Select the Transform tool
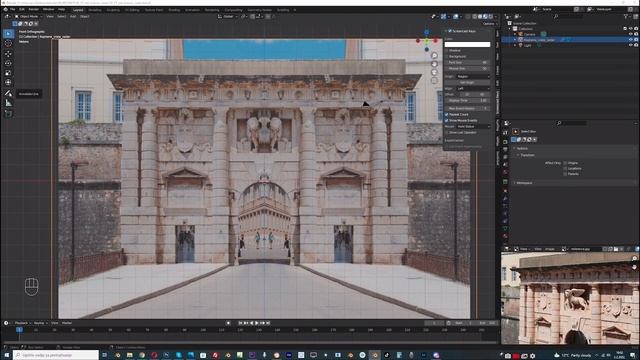This screenshot has height=360, width=640. tap(8, 82)
